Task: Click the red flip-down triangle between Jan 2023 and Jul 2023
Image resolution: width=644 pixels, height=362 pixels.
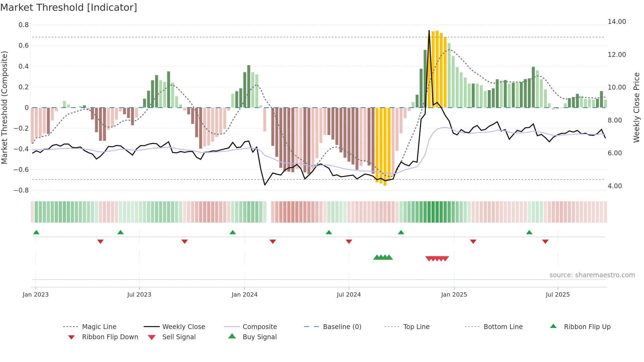Action: [x=100, y=241]
